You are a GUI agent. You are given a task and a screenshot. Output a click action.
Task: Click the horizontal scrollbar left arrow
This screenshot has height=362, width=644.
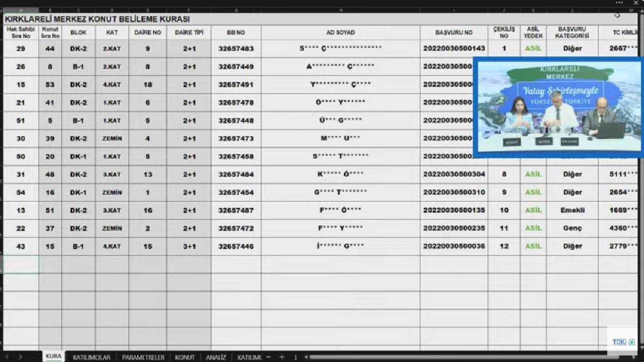[306, 357]
